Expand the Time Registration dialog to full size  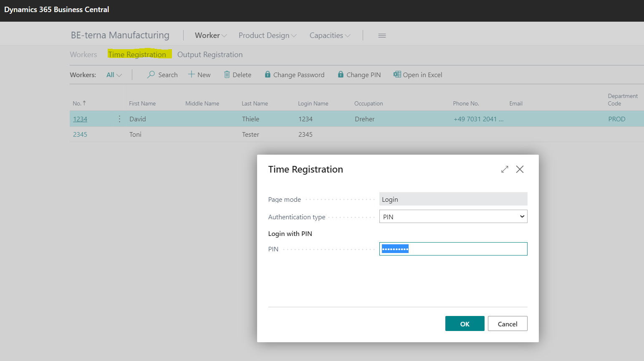click(x=505, y=169)
